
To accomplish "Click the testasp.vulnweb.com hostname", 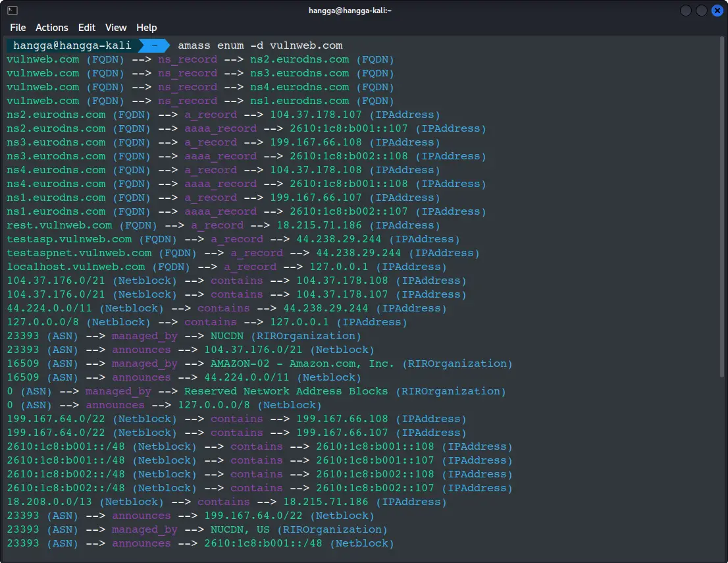I will pyautogui.click(x=69, y=239).
